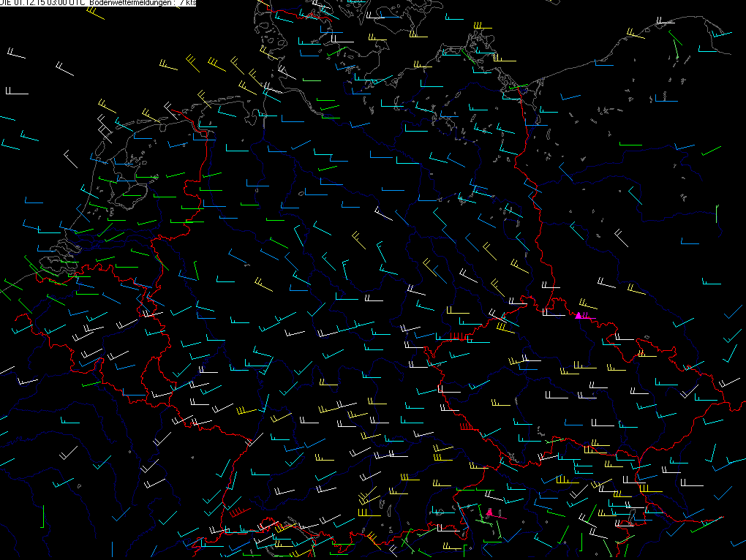Click the large white wind barb at far-left edge

click(16, 91)
